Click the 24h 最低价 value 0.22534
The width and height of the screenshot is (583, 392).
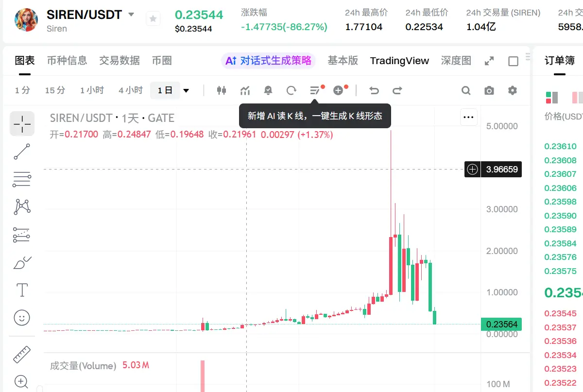coord(424,27)
